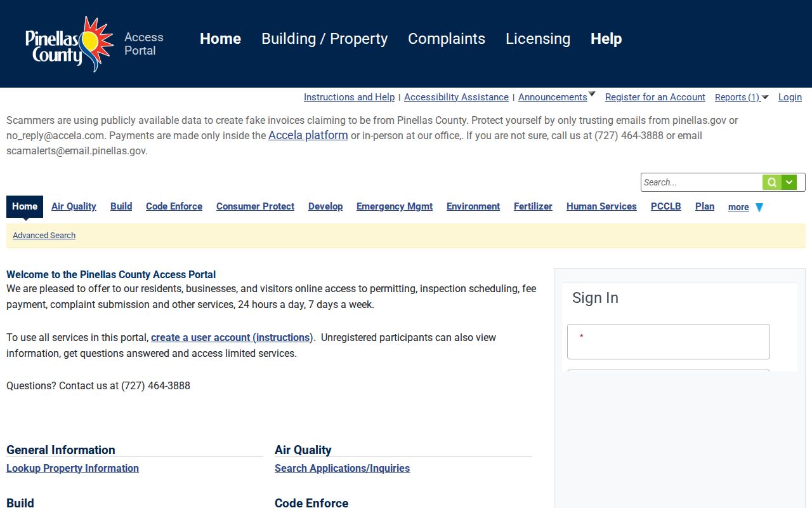Screen dimensions: 812x508
Task: Switch to the Develop tab
Action: tap(325, 206)
